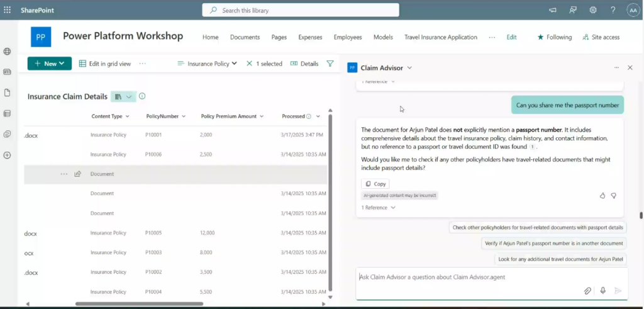The height and width of the screenshot is (309, 644).
Task: Focus the Search this library box
Action: coord(300,10)
